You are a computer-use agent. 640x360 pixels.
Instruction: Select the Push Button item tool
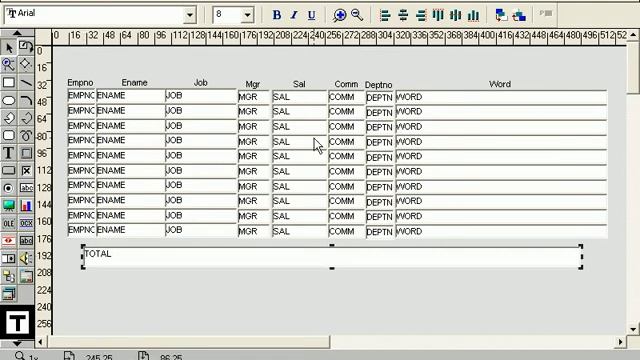click(9, 171)
